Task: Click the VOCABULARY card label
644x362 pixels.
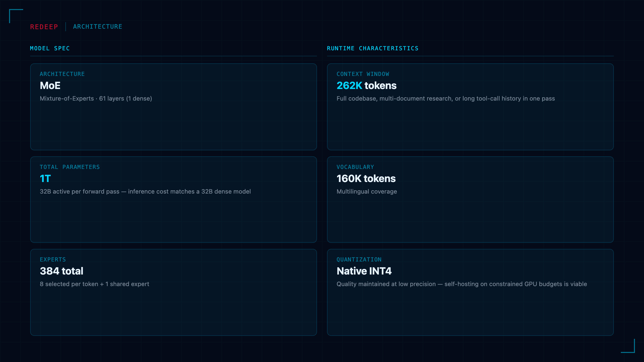Action: 355,167
